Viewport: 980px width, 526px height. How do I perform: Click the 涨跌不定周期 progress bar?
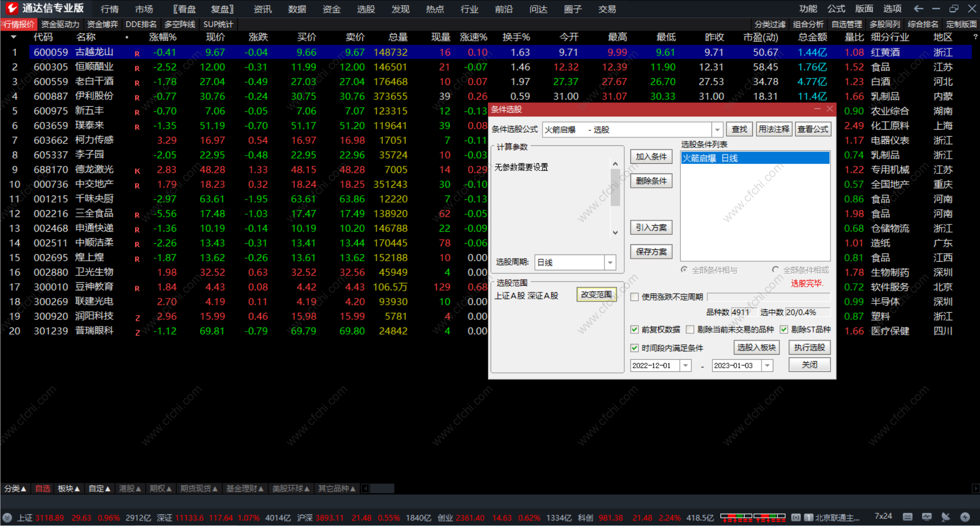(769, 297)
